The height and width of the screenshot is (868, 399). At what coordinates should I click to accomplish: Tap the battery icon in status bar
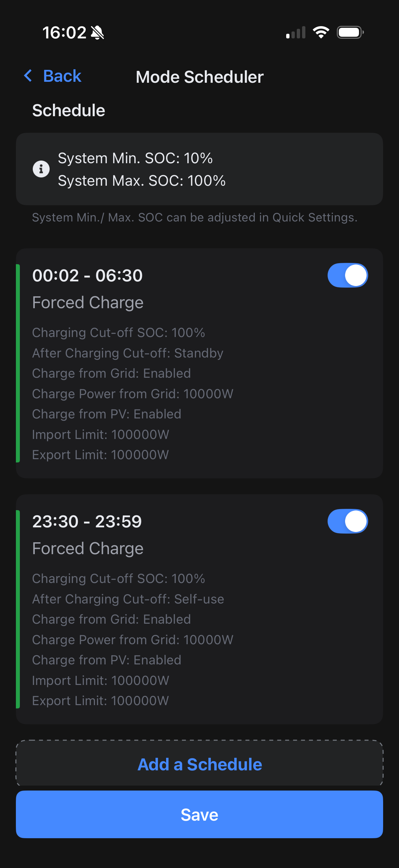point(350,32)
